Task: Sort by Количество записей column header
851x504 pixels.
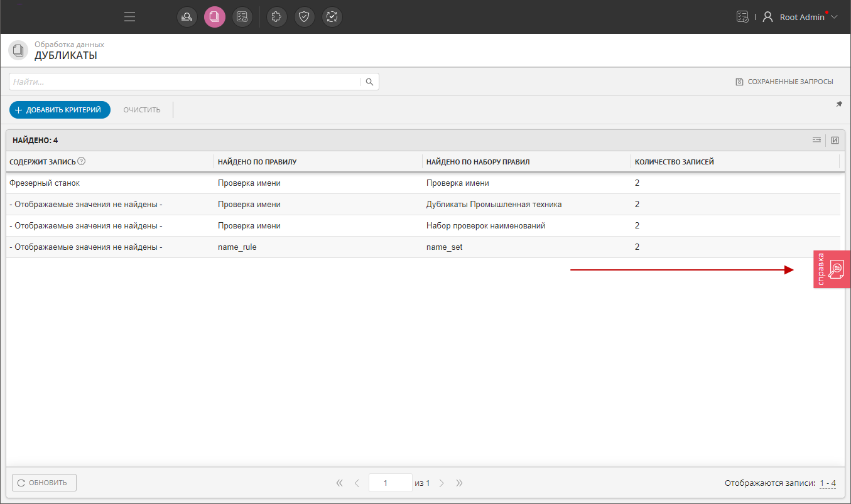Action: click(x=674, y=162)
